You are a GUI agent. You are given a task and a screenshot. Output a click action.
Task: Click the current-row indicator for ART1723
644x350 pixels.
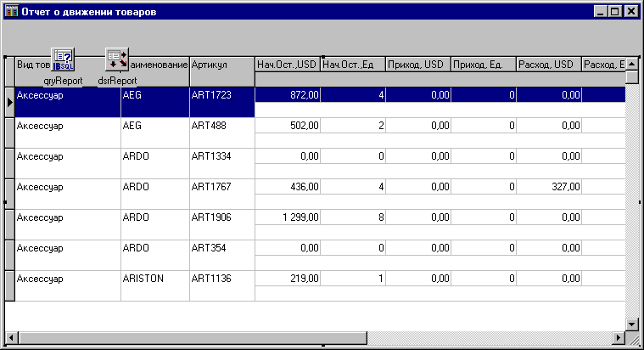pyautogui.click(x=10, y=102)
